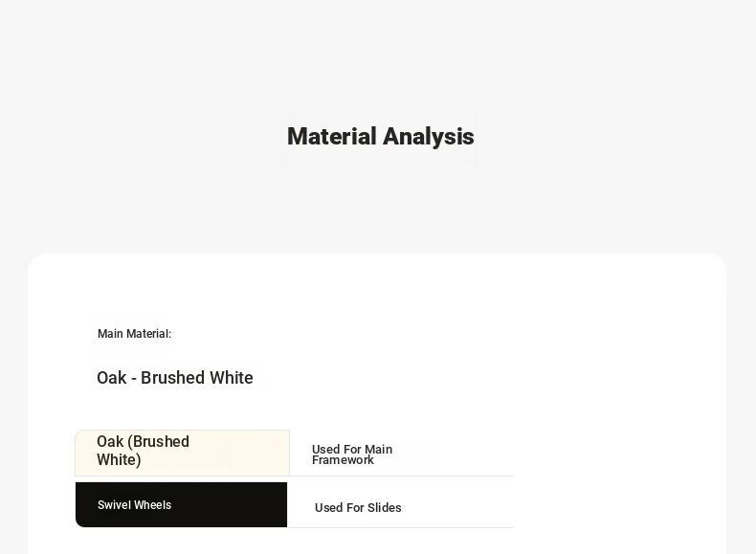The image size is (756, 554).
Task: Click divider line below the Main Framework row
Action: coord(402,476)
